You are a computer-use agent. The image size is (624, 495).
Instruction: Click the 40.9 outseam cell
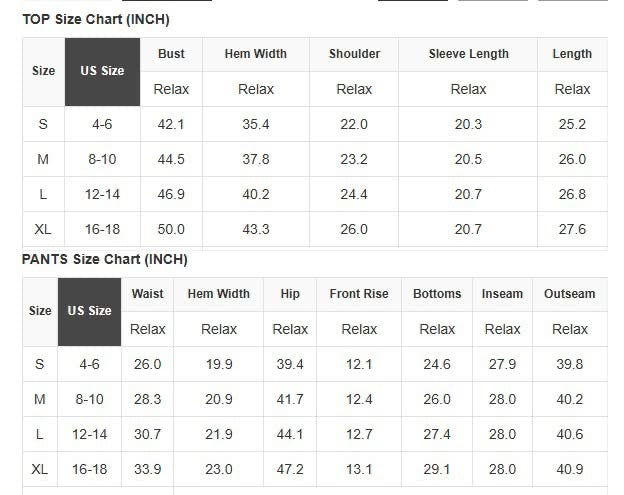click(x=570, y=469)
